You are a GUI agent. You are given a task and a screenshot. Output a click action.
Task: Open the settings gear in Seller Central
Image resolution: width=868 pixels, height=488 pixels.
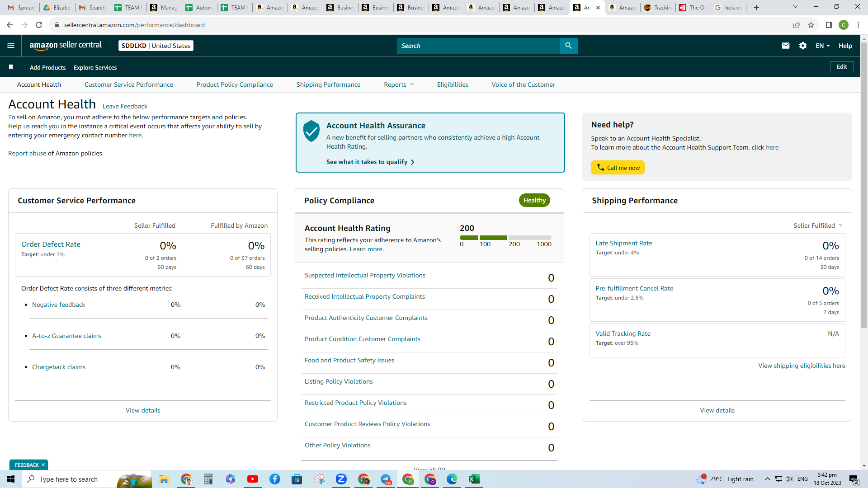[x=803, y=46]
